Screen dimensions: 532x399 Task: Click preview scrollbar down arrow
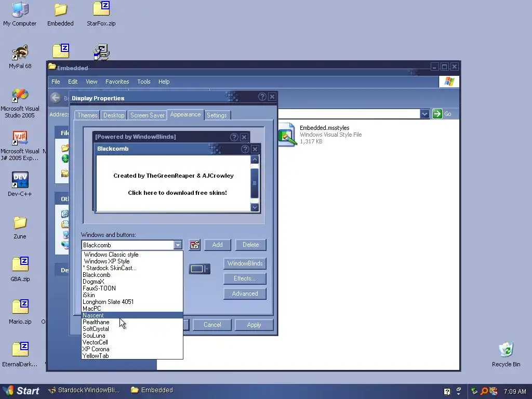click(255, 207)
